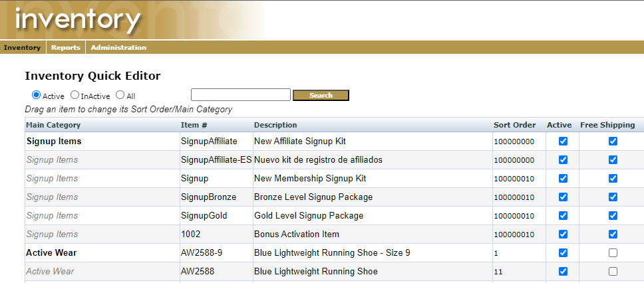Click the inventory search text field
Screen dimensions: 644x283
pos(240,95)
